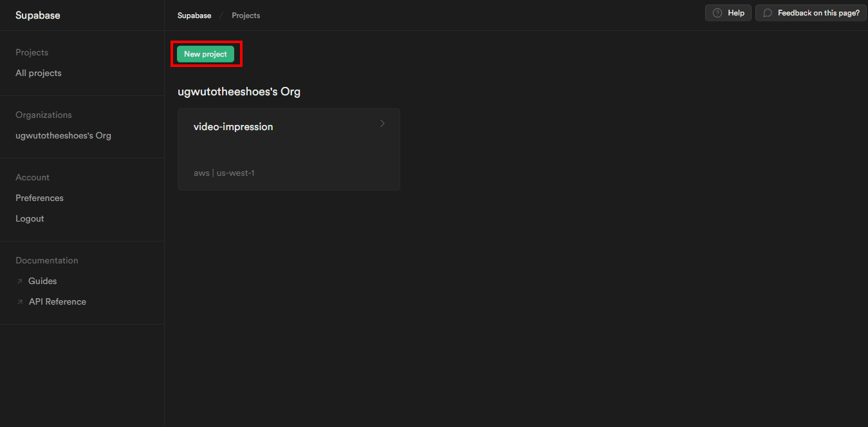
Task: Click Supabase breadcrumb link
Action: point(194,15)
